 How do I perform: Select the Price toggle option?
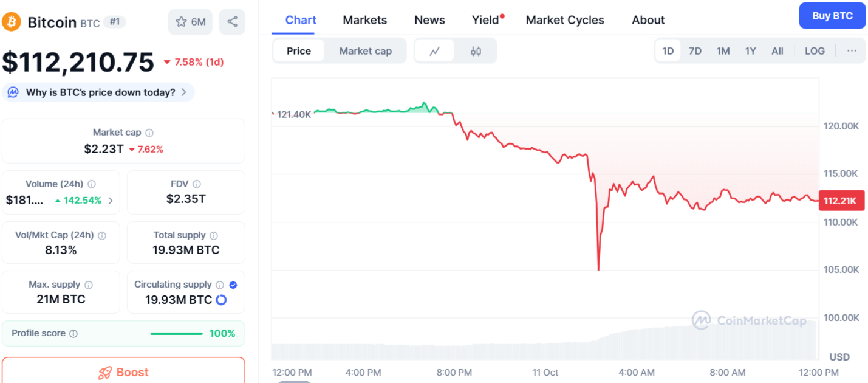pos(298,51)
